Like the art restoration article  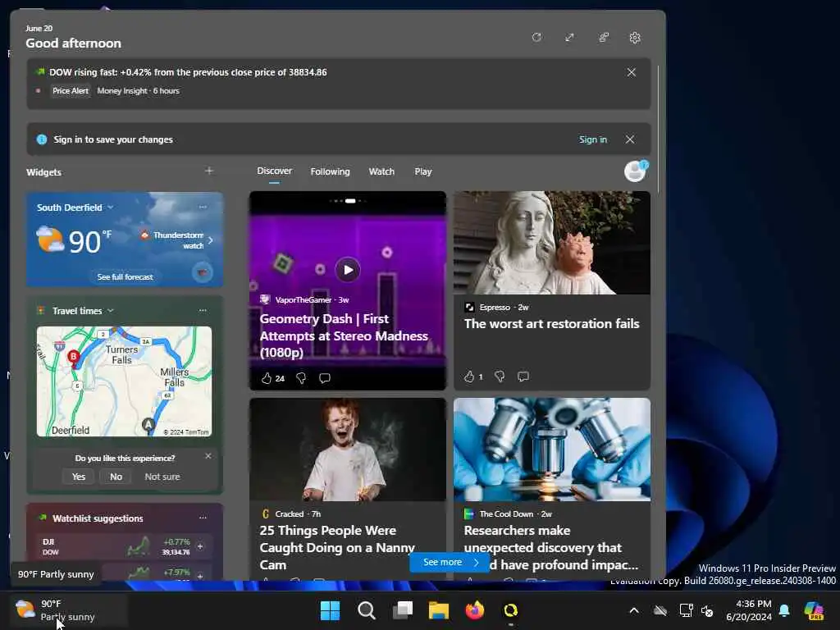click(469, 377)
